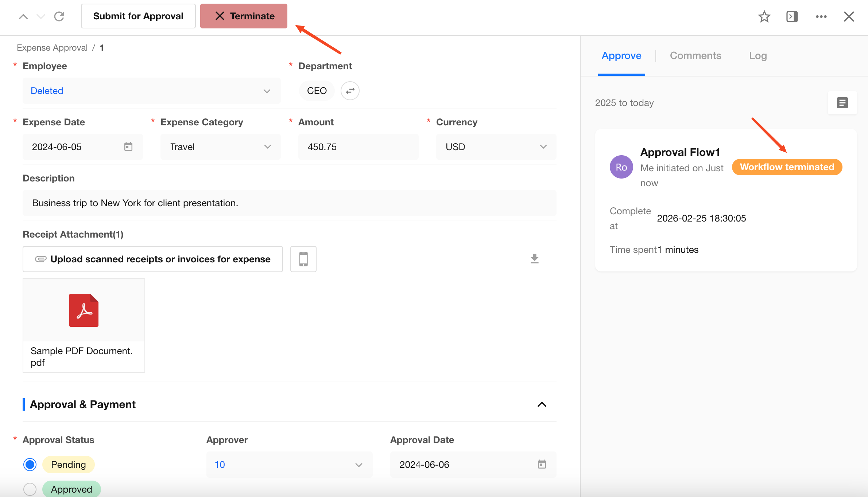868x497 pixels.
Task: Switch to the Comments tab
Action: [695, 56]
